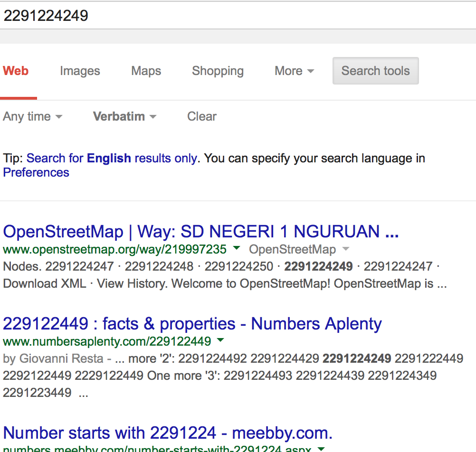Toggle the Search tools button

(x=375, y=71)
